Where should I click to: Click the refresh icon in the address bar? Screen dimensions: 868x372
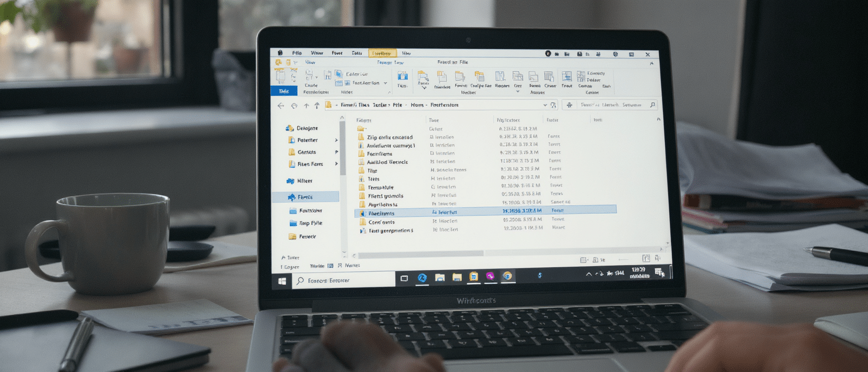[x=553, y=105]
